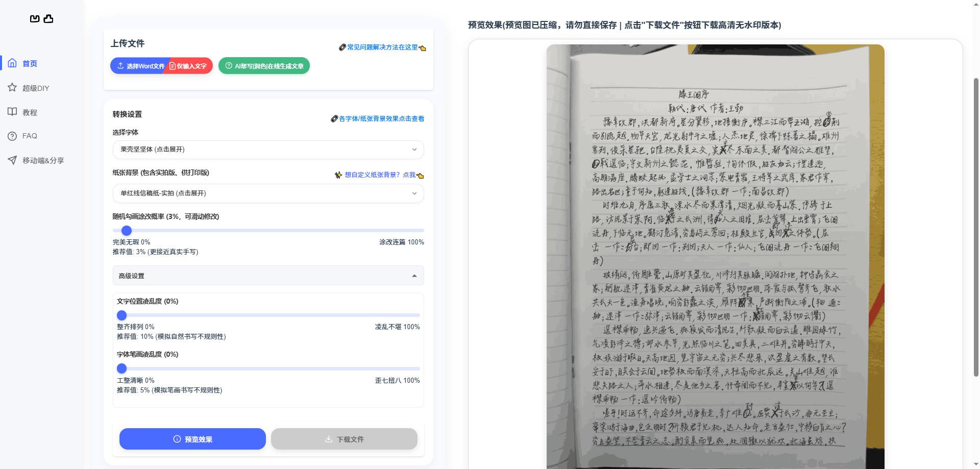Open the 单红线信稿纸-实拍 paper background dropdown
Screen dimensions: 980x469
268,193
